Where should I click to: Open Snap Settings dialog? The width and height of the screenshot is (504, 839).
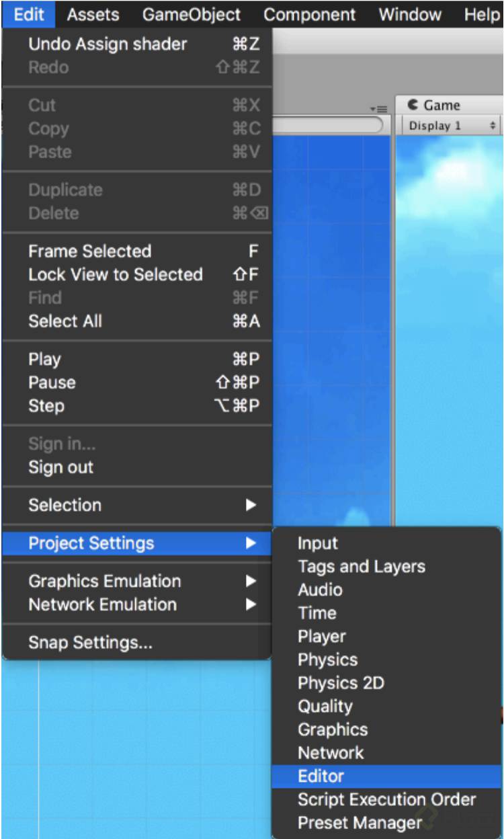click(91, 643)
